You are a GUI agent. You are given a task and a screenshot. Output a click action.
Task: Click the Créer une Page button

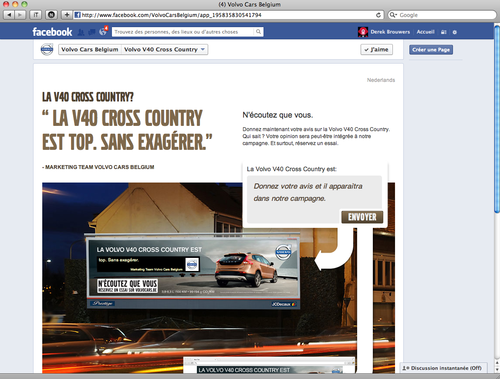pyautogui.click(x=431, y=50)
